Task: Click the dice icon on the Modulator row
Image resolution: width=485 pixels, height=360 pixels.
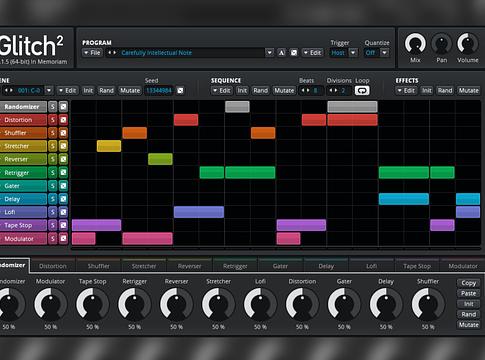Action: [x=63, y=239]
